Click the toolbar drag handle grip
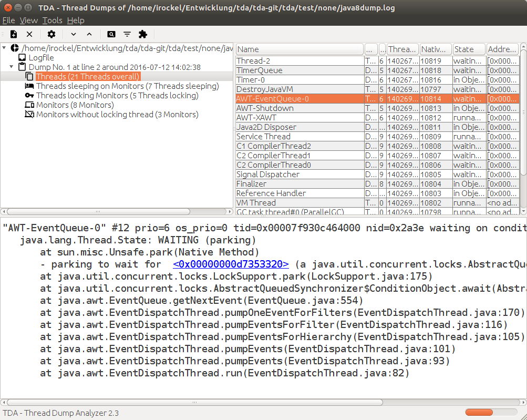 (x=2, y=34)
